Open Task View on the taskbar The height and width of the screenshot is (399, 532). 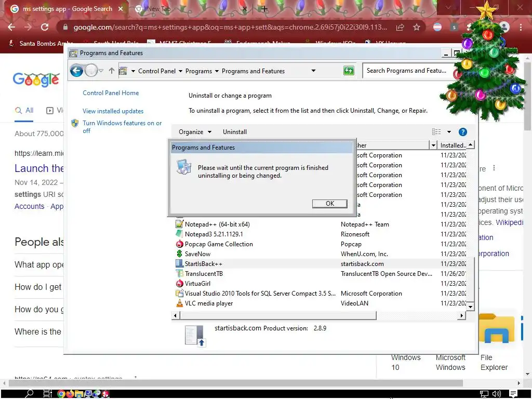point(47,394)
